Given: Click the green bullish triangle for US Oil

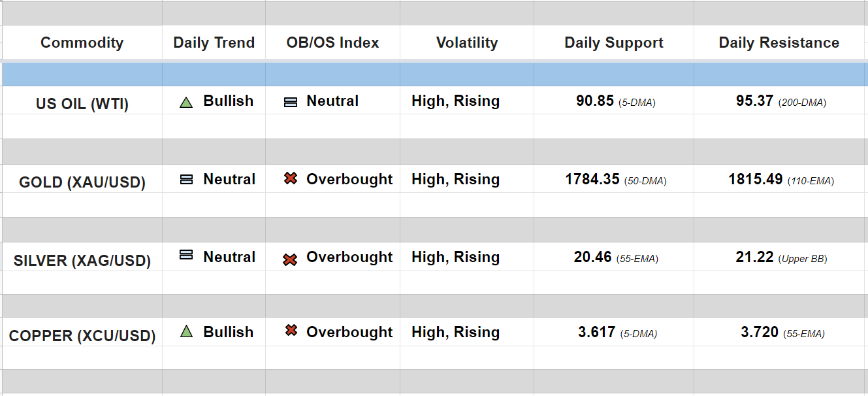Looking at the screenshot, I should tap(186, 102).
